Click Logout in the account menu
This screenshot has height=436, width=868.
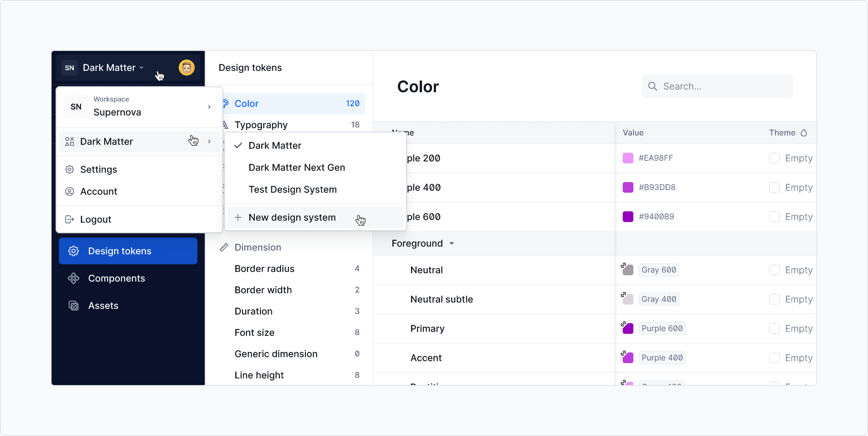[x=96, y=219]
